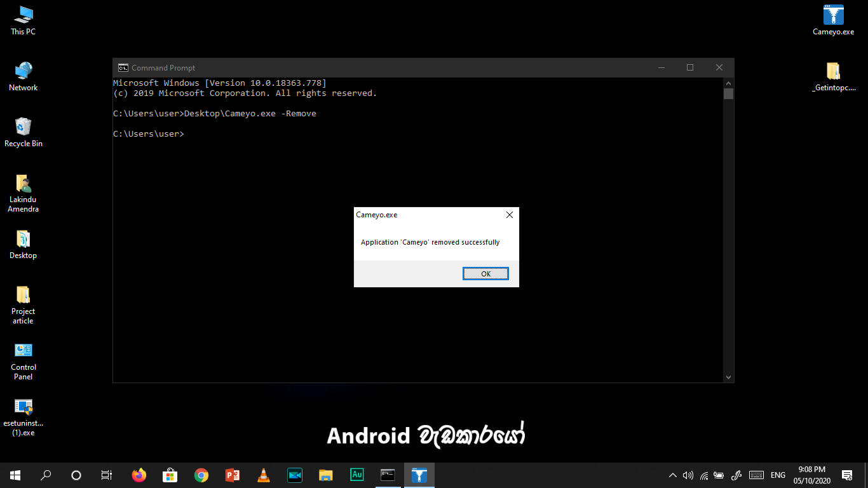Launch Google Chrome from the taskbar
The height and width of the screenshot is (488, 868).
(201, 475)
